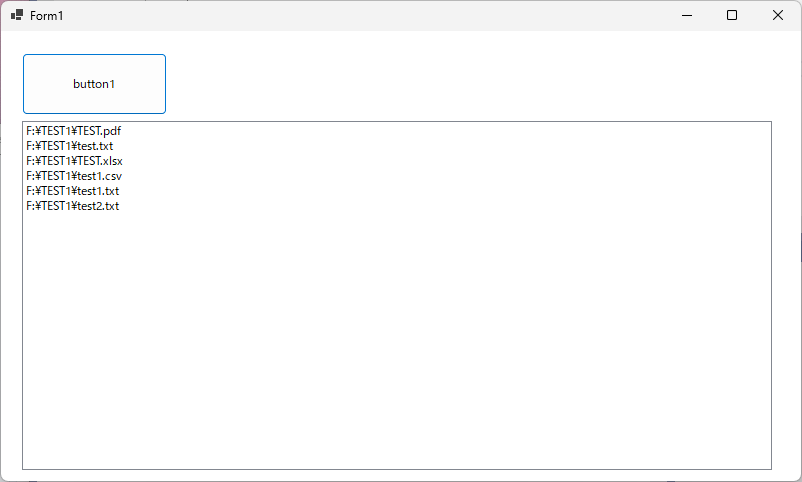The image size is (802, 482).
Task: Close the Form1 window
Action: [x=778, y=15]
